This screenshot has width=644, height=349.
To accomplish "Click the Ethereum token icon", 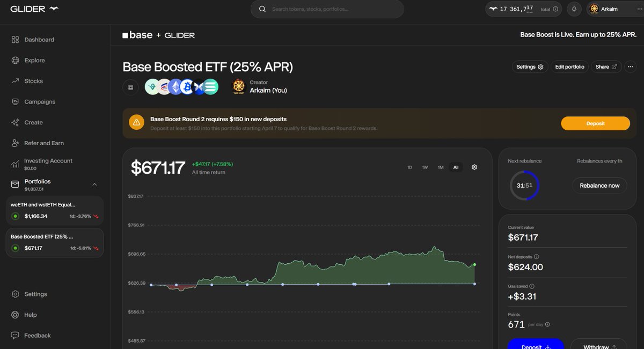I will pyautogui.click(x=175, y=87).
